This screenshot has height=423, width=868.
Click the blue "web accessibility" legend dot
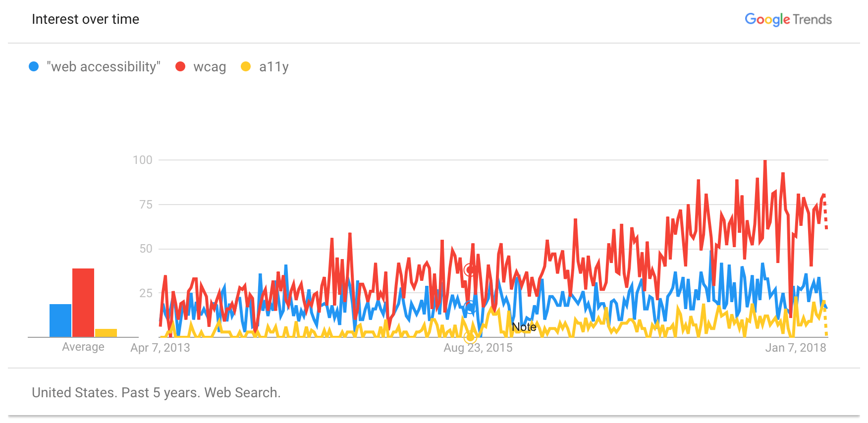click(x=34, y=66)
